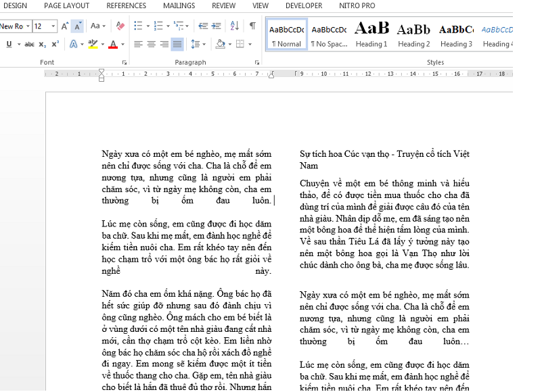Switch to the DESIGN tab

[15, 6]
